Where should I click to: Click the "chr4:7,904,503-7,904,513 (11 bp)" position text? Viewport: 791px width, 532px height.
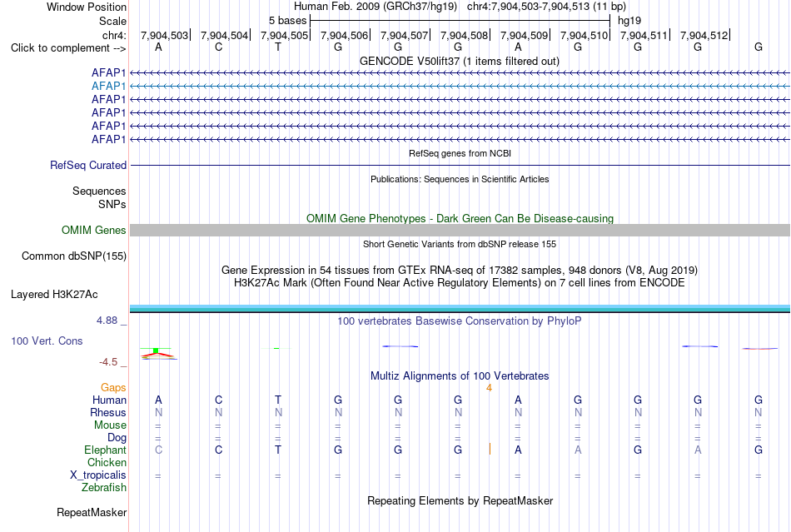(x=546, y=7)
